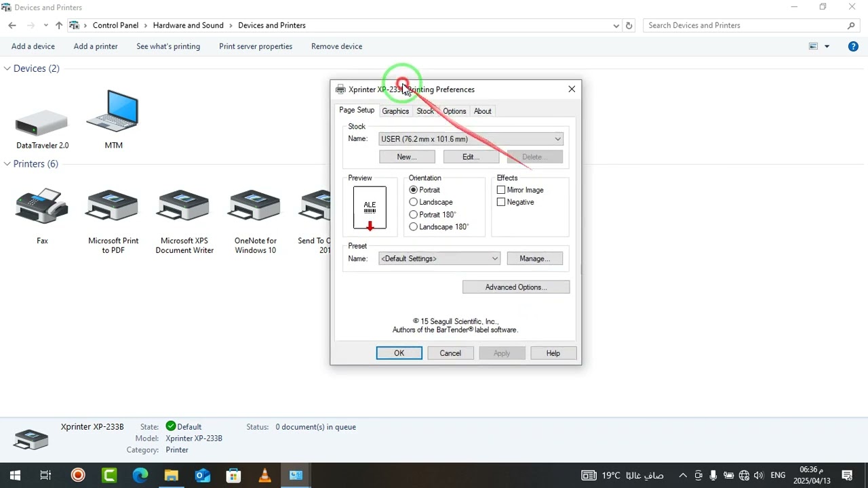This screenshot has width=868, height=488.
Task: Open Microsoft Store from the taskbar
Action: 233,475
